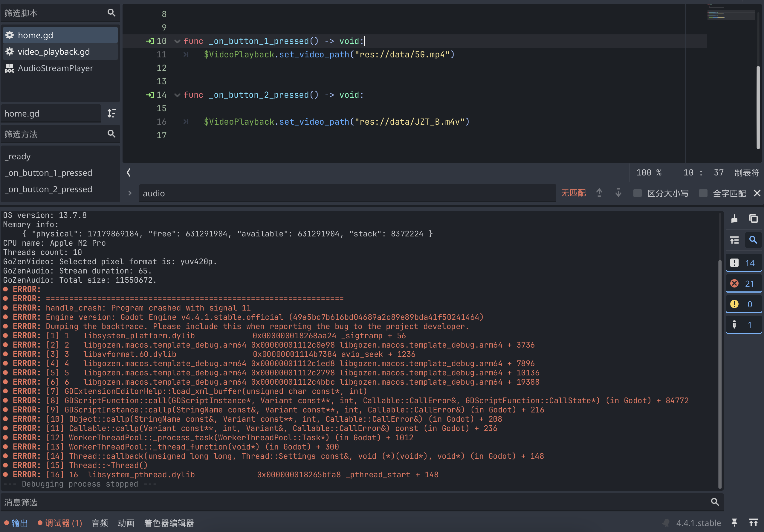This screenshot has height=532, width=764.
Task: Toggle standard messages filter showing 14
Action: [x=743, y=263]
